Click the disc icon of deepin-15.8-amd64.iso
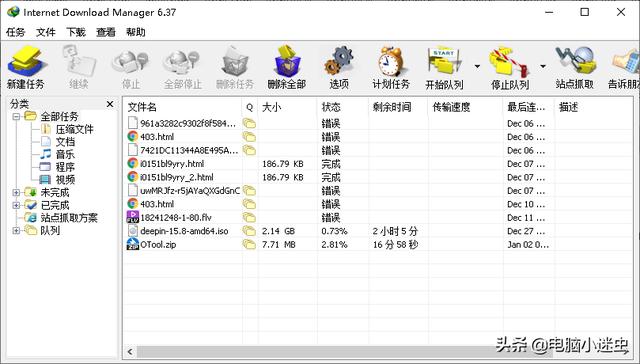 [133, 231]
